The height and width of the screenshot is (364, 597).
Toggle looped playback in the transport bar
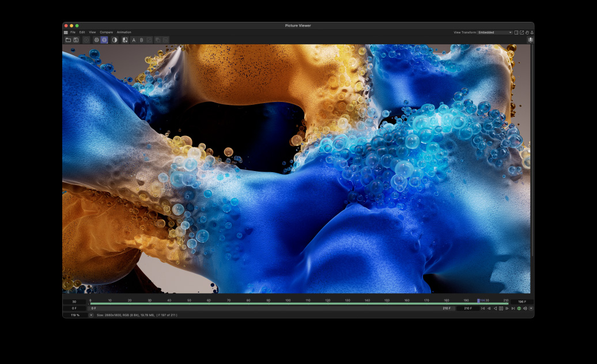click(519, 309)
